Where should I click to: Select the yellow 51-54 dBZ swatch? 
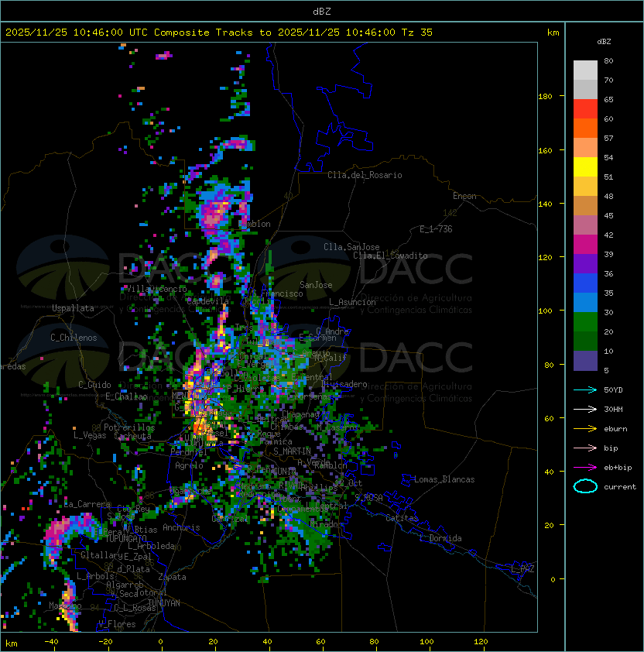(585, 166)
